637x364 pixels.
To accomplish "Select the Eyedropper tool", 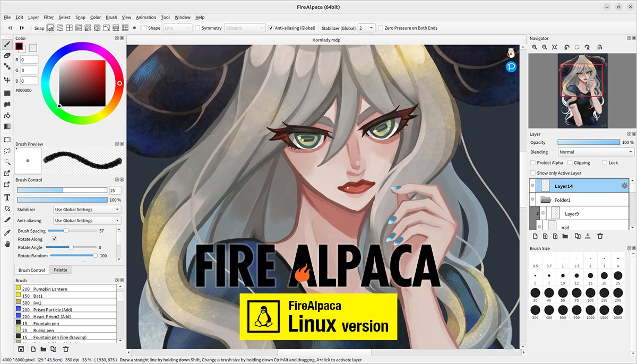I will (7, 232).
